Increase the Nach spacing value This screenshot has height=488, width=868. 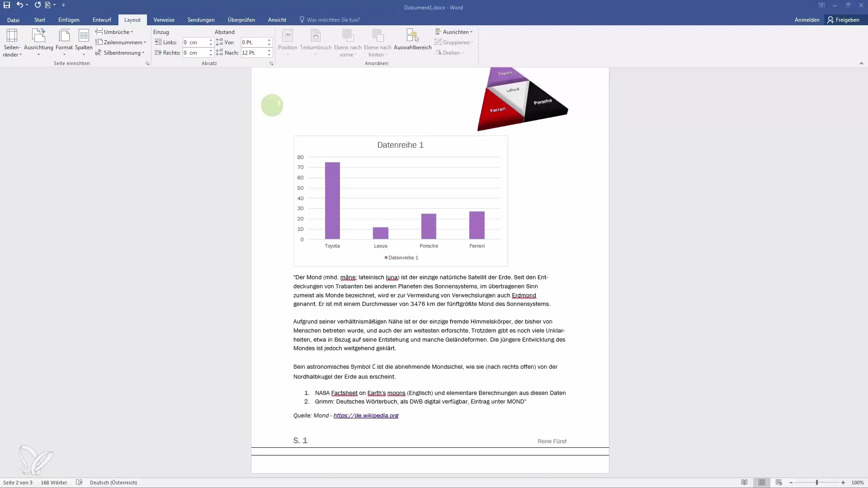(x=269, y=51)
